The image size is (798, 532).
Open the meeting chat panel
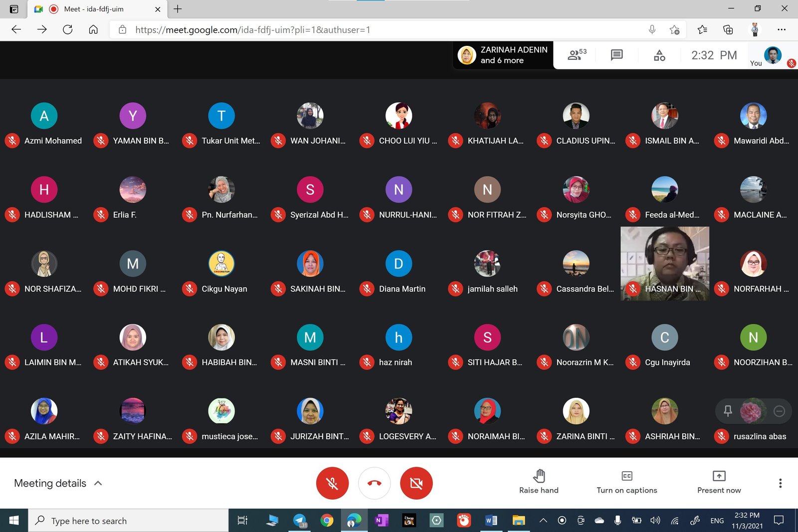pyautogui.click(x=617, y=55)
